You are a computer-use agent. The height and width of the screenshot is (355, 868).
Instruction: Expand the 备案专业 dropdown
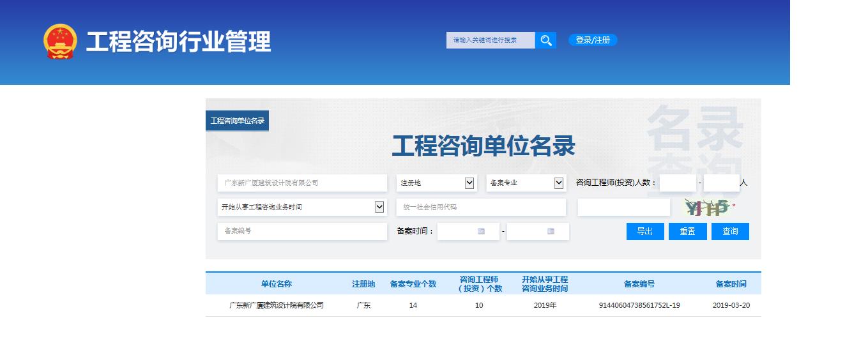[x=526, y=183]
